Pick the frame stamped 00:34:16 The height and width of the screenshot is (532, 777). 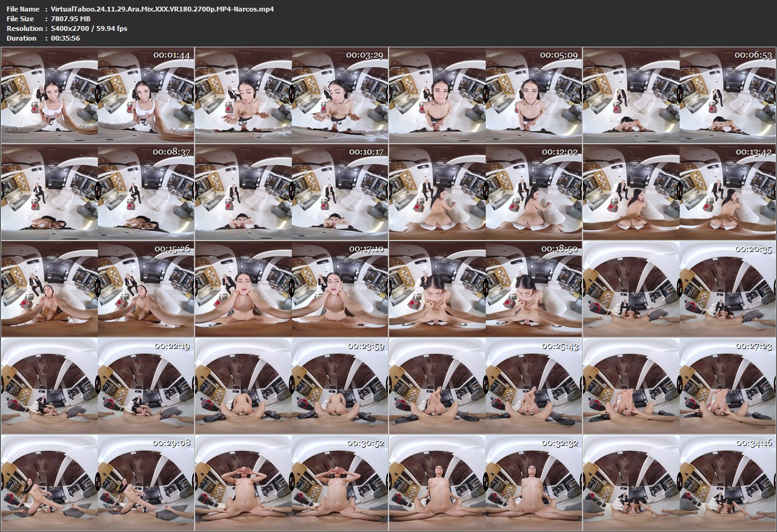click(x=679, y=483)
